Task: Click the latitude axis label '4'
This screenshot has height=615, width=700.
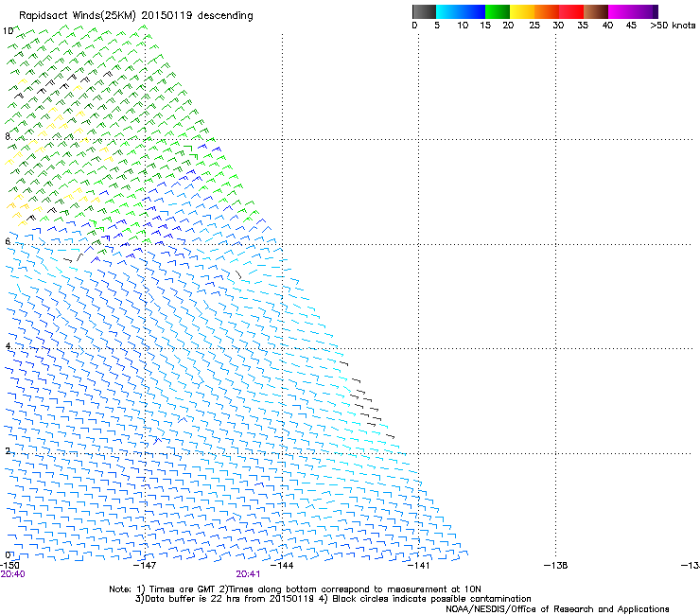Action: 8,346
